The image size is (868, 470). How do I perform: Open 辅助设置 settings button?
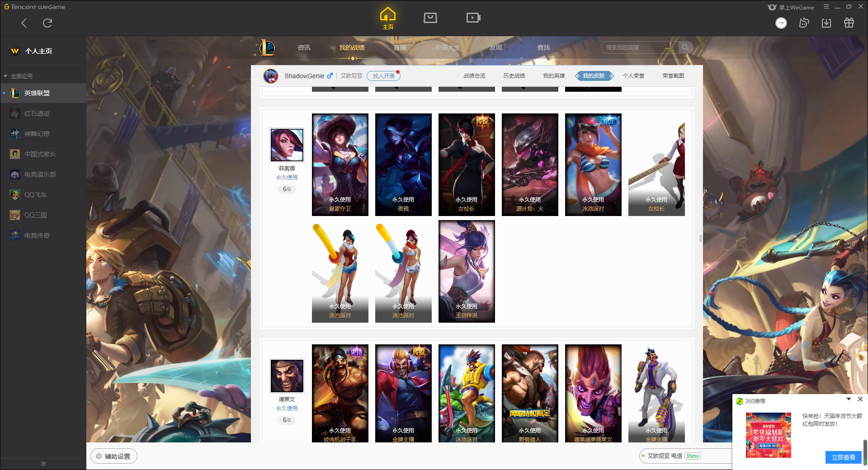[114, 456]
